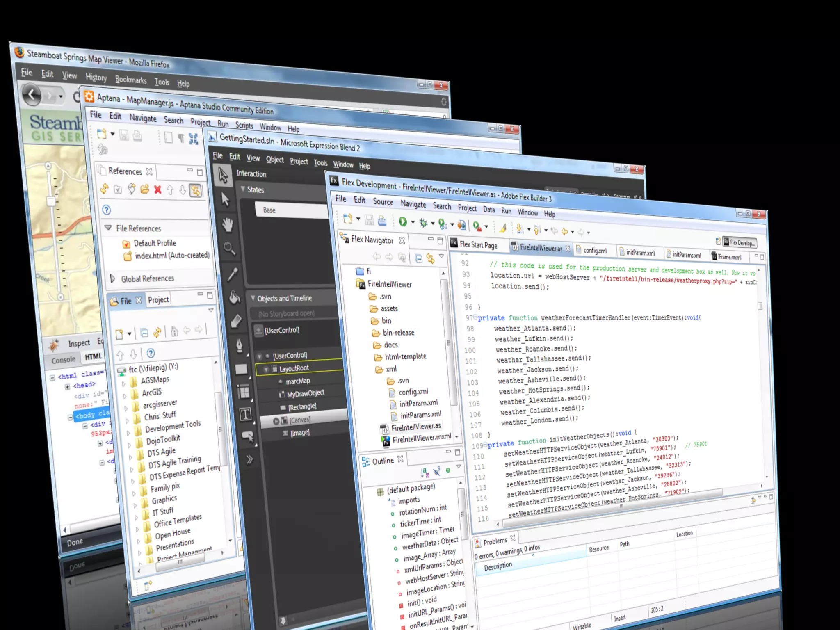Select the Grid layout tool in Blend
The image size is (840, 630).
pyautogui.click(x=244, y=392)
